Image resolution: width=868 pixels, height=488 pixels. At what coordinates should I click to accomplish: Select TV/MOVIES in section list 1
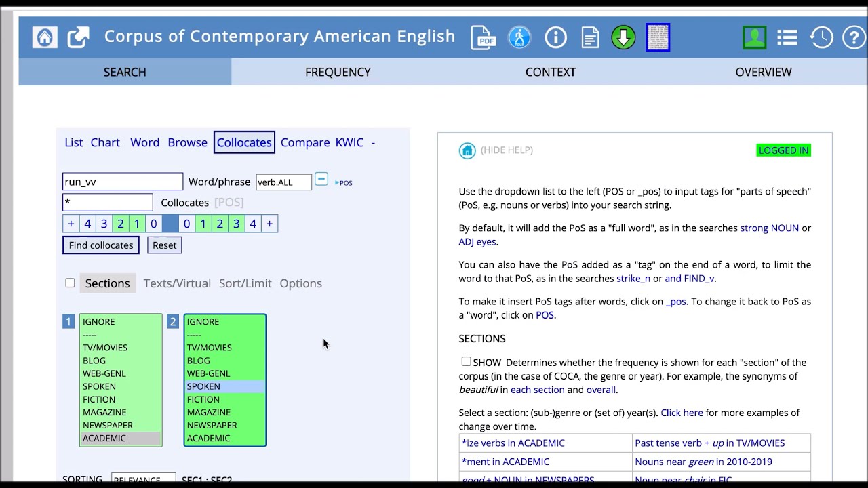pos(121,348)
